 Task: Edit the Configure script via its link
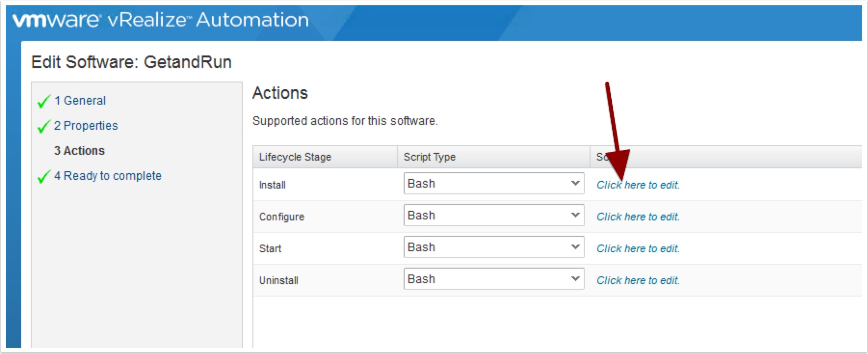tap(638, 217)
